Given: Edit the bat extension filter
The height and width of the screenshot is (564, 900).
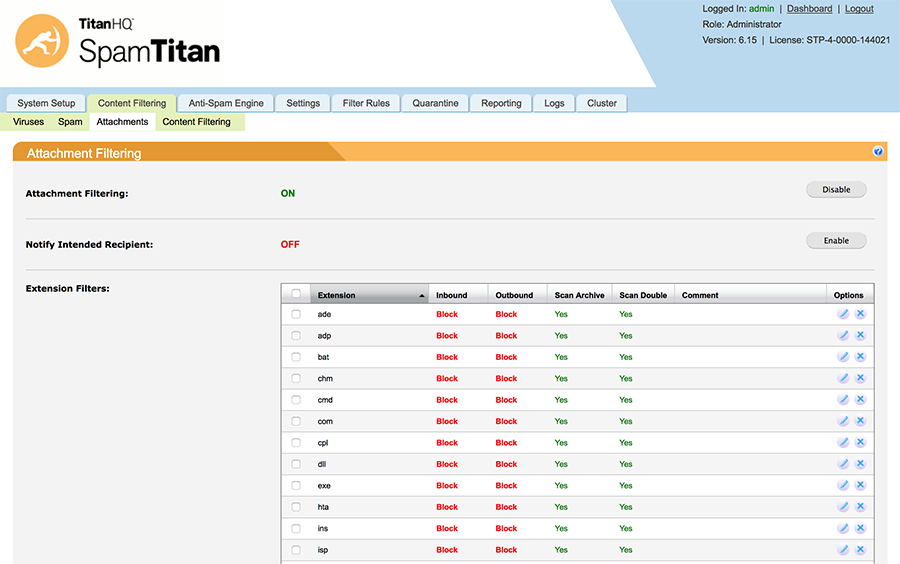Looking at the screenshot, I should [x=843, y=357].
